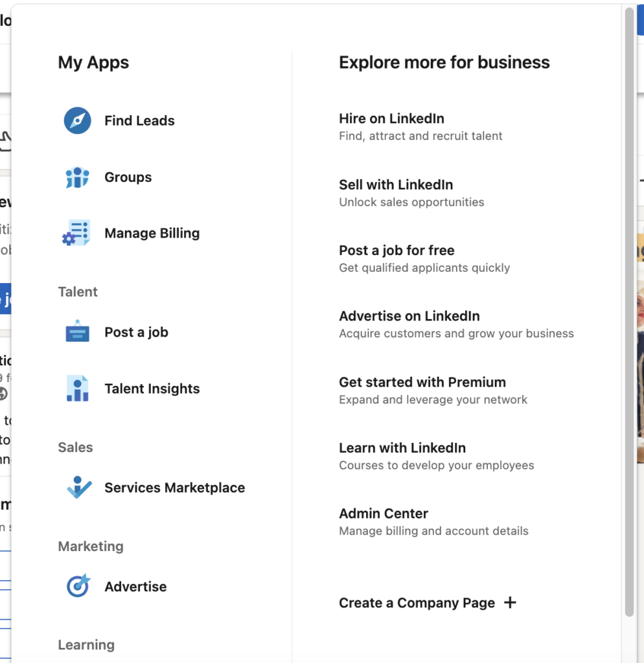Viewport: 644px width, 663px height.
Task: Click the Talent section heading
Action: (x=78, y=292)
